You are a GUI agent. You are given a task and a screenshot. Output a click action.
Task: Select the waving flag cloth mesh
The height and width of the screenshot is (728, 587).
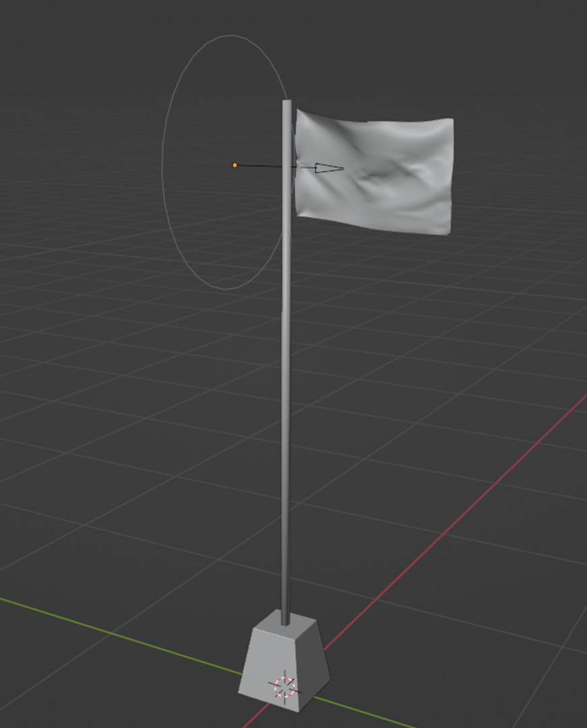click(x=374, y=172)
